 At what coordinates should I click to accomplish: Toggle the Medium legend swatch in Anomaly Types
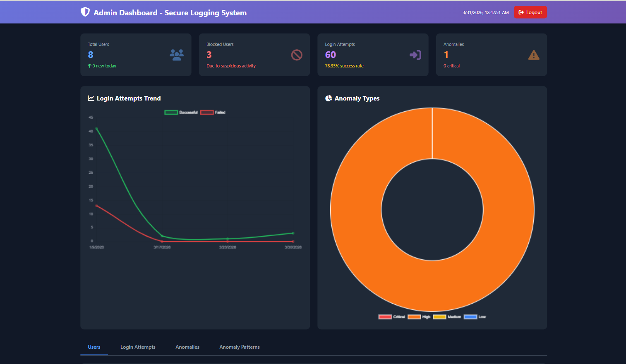point(439,317)
